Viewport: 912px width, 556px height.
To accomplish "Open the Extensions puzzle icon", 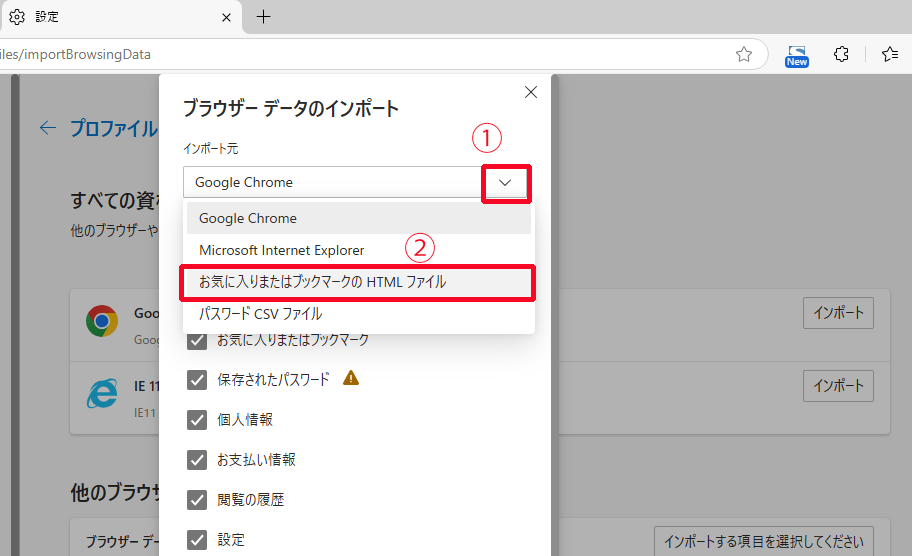I will click(x=841, y=54).
